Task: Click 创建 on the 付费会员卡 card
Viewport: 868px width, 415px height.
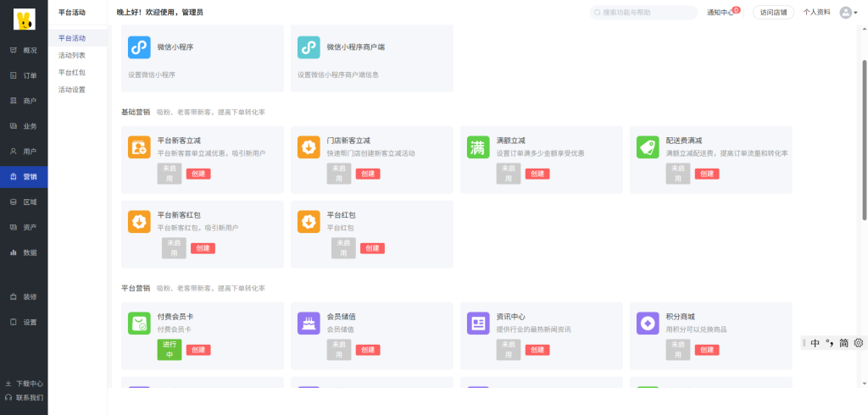Action: 198,350
